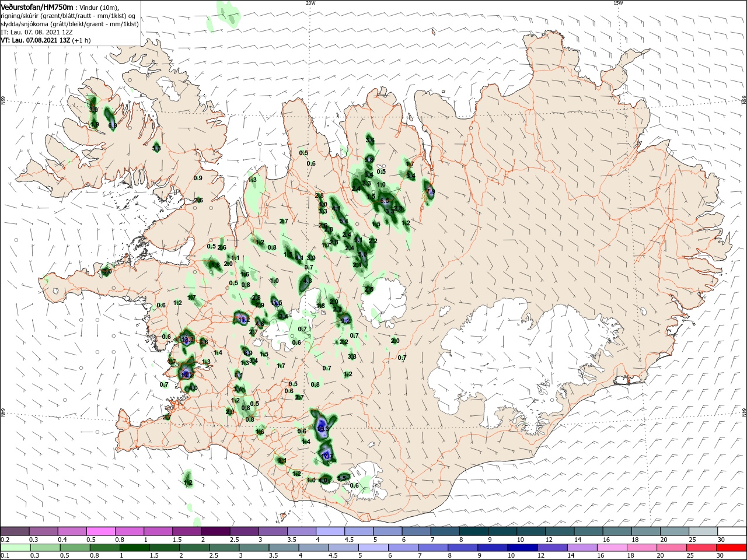Click the '4.3' precipitation value on the map

point(308,281)
